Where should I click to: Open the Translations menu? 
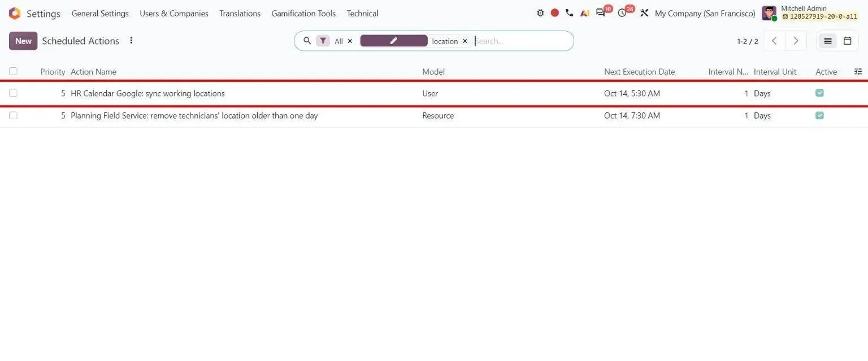point(240,13)
